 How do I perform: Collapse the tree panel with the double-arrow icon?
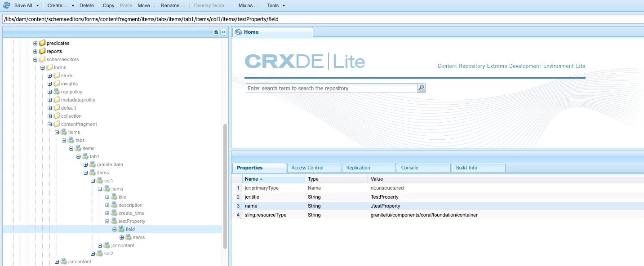tap(223, 32)
